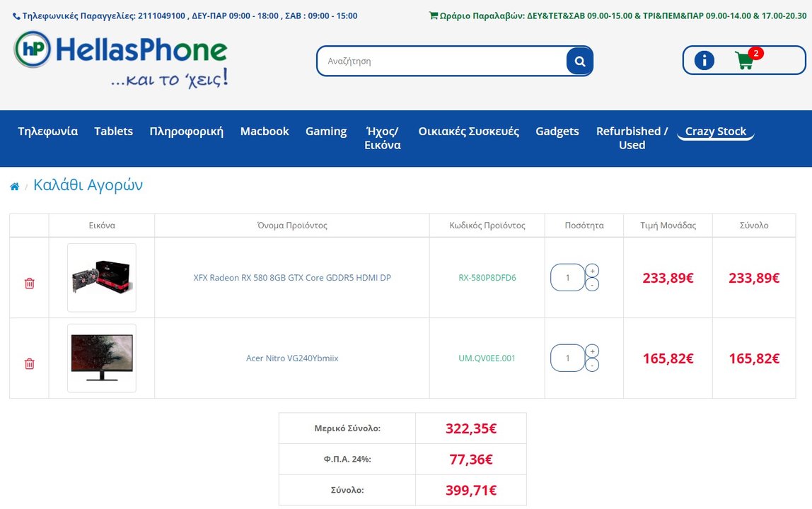Click the HellasPhone logo
The image size is (812, 509).
click(121, 59)
